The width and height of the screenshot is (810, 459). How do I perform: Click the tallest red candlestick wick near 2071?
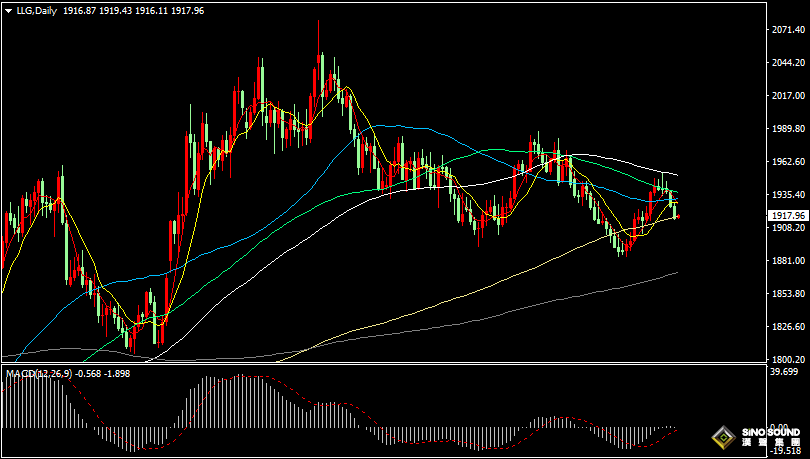tap(319, 35)
